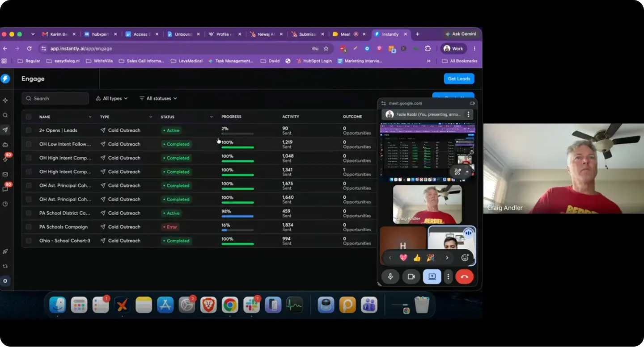Open the envelope inbox icon in sidebar
Screen dimensions: 644x347
5,174
